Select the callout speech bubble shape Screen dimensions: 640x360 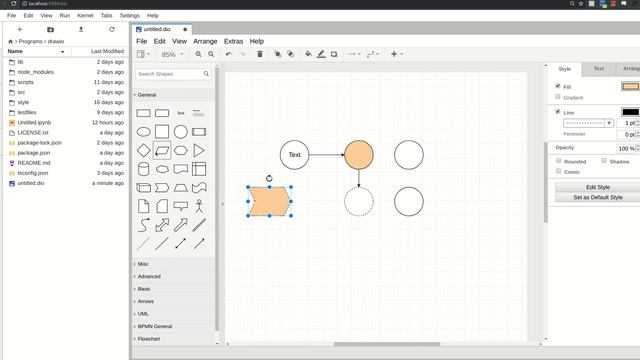180,206
